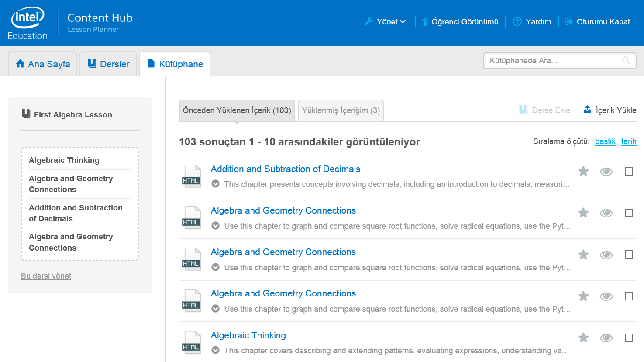Click the book icon on Dersler tab
The height and width of the screenshot is (362, 644).
[92, 63]
